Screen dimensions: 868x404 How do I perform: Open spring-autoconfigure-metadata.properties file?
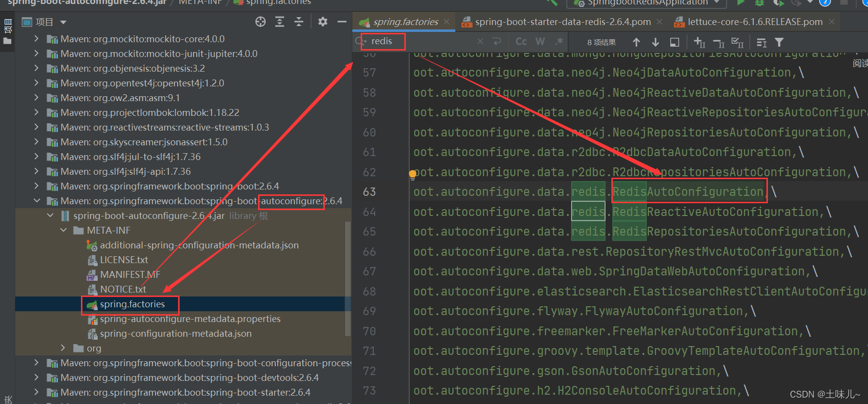pyautogui.click(x=190, y=319)
